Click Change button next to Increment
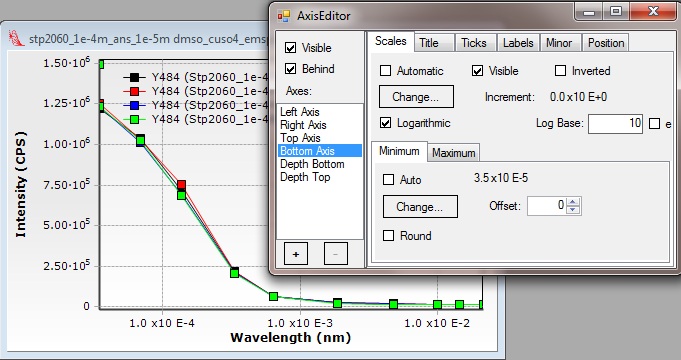This screenshot has height=360, width=681. coord(416,96)
